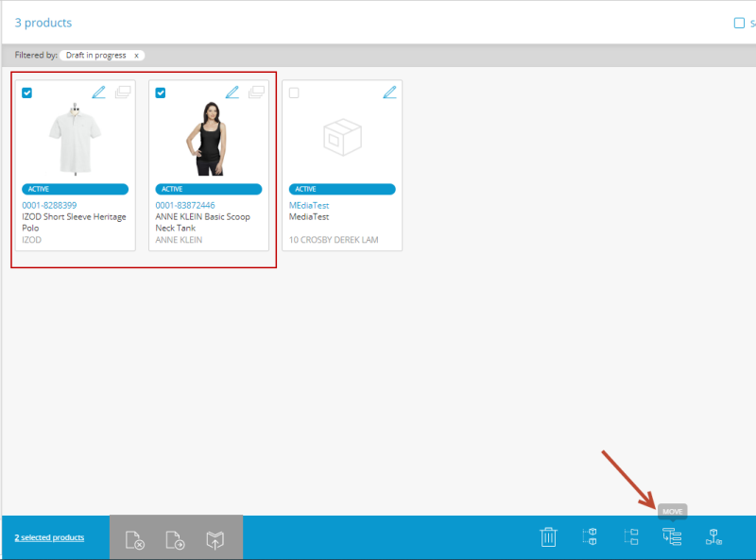The image size is (756, 560).
Task: Click the document with plus icon
Action: point(175,540)
